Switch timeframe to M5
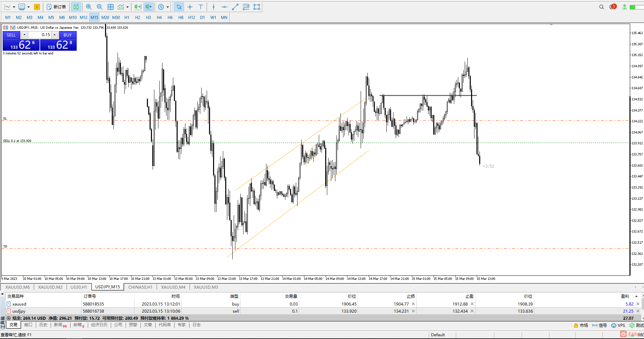This screenshot has height=339, width=644. [51, 17]
